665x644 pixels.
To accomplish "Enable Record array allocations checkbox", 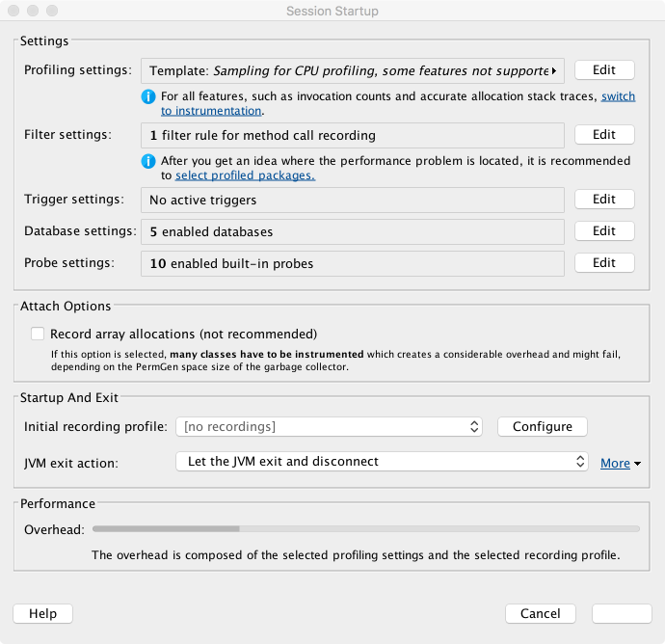I will click(38, 334).
